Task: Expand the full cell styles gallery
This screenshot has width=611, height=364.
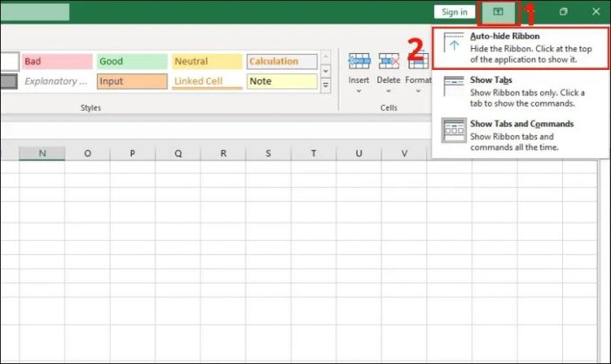Action: [326, 86]
